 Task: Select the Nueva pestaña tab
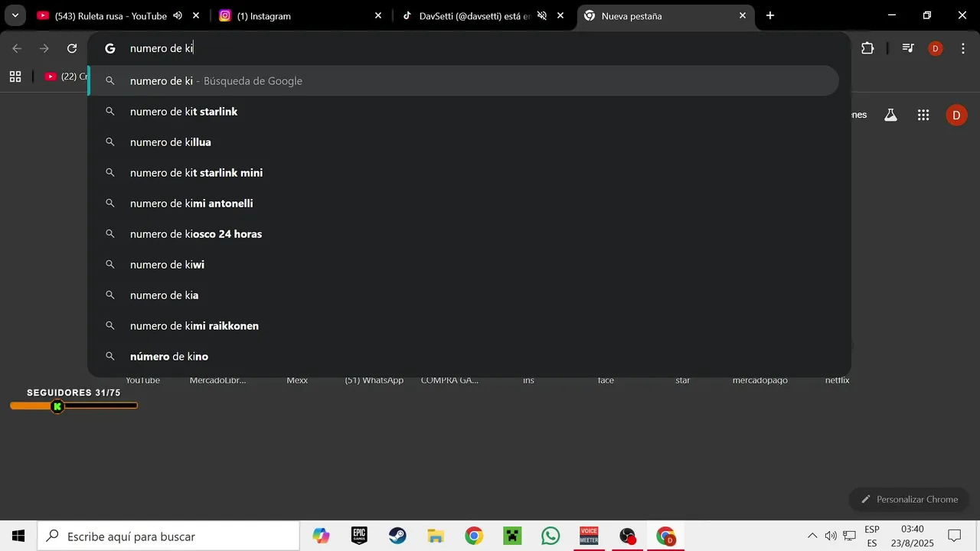(x=665, y=15)
